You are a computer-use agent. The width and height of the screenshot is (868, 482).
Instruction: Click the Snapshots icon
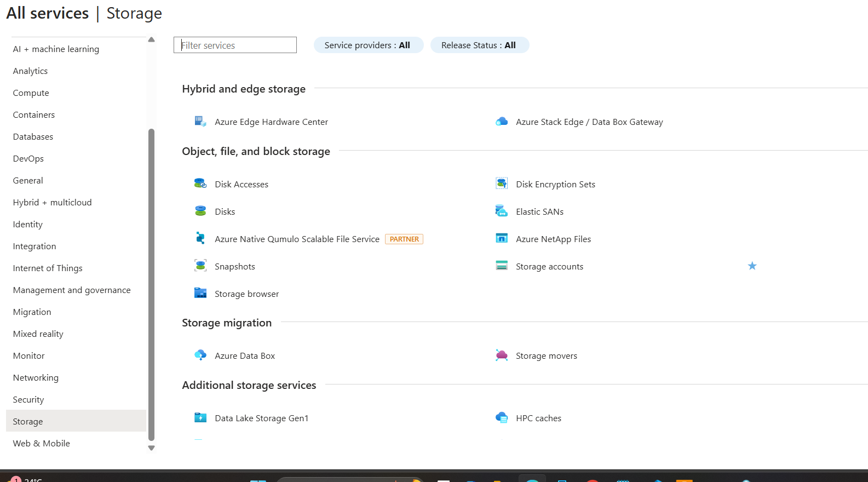(x=200, y=266)
